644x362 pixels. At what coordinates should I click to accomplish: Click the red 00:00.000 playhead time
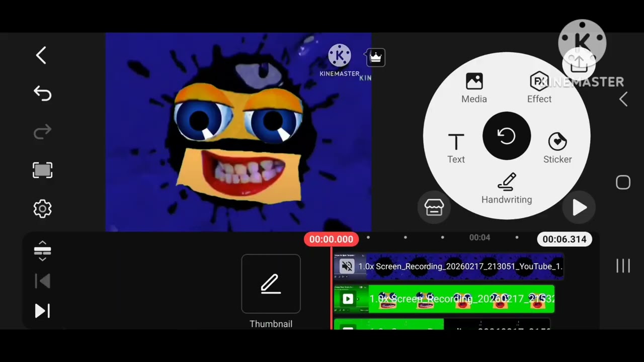331,239
